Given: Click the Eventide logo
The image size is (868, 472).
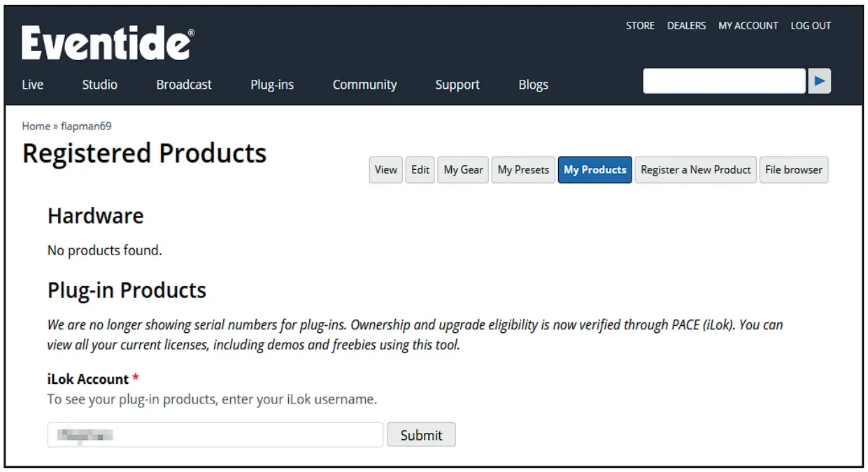Looking at the screenshot, I should coord(108,43).
